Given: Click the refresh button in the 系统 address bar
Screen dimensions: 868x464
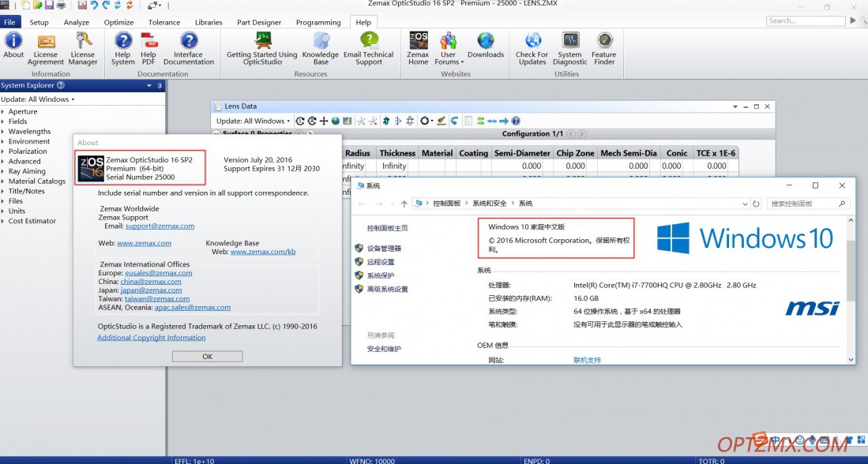Looking at the screenshot, I should click(x=756, y=204).
